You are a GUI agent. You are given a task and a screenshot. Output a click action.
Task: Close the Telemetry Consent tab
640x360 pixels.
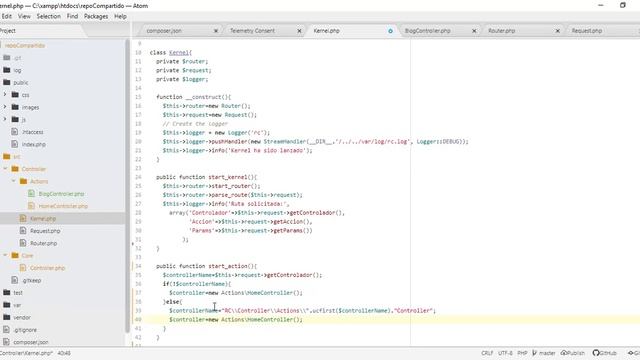tap(299, 31)
